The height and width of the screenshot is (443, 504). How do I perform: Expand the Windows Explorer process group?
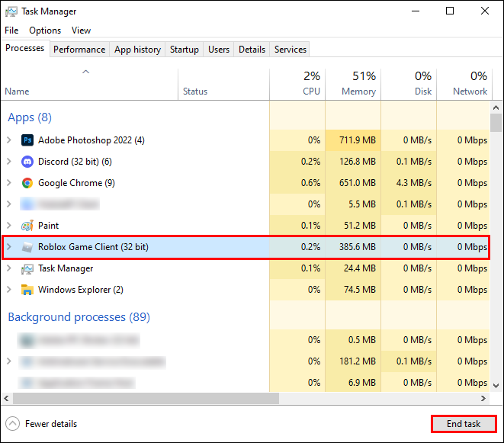[x=9, y=289]
